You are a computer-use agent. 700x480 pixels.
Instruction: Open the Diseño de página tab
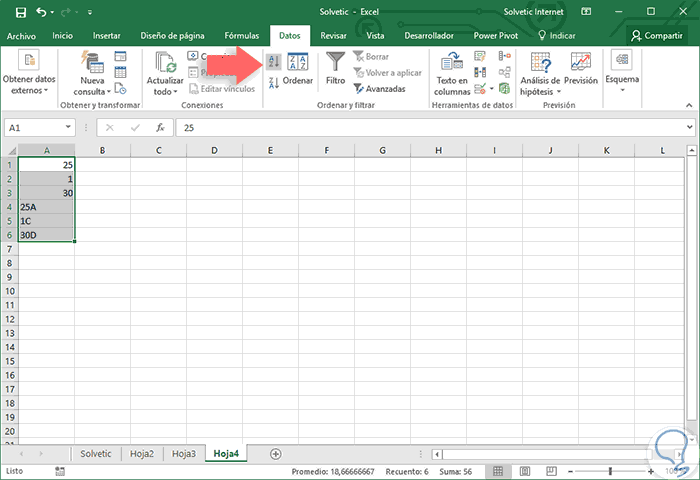point(172,36)
